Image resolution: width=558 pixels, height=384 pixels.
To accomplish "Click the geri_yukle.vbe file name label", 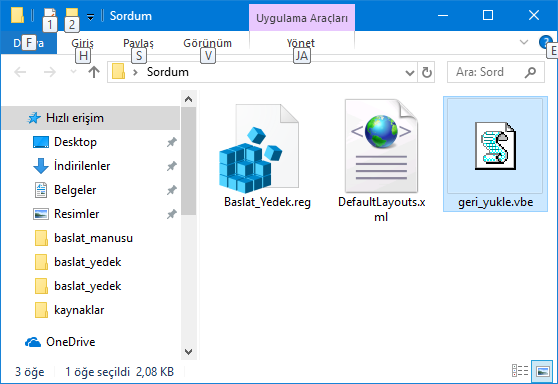I will point(495,202).
